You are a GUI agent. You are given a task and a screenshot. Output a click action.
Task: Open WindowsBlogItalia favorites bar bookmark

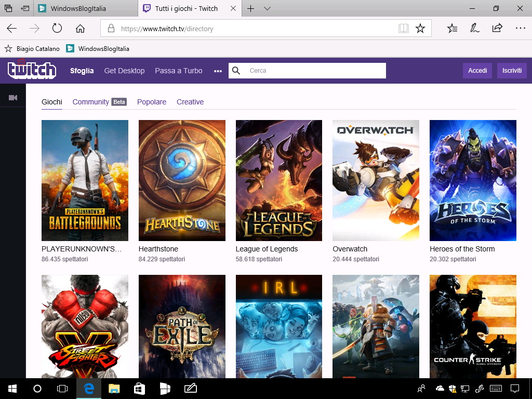tap(98, 48)
